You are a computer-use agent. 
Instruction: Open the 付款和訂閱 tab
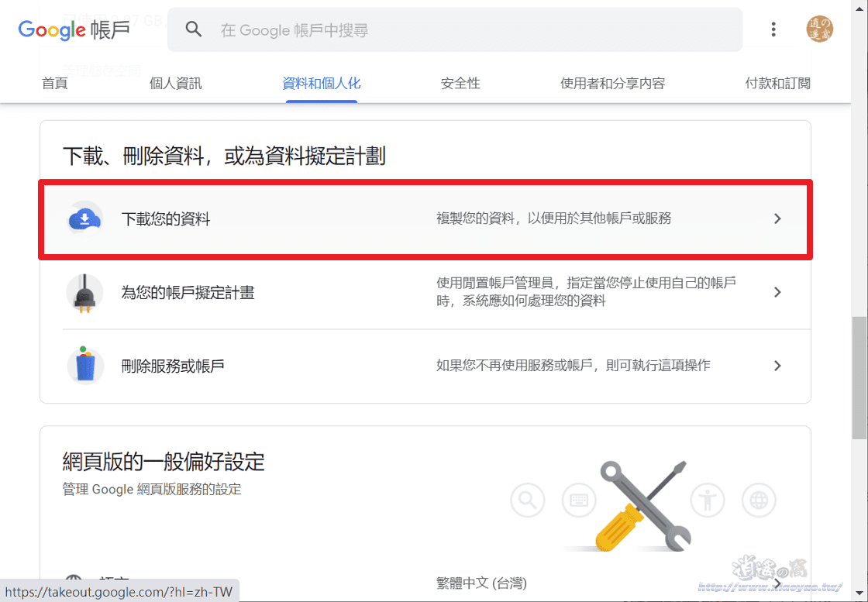(x=777, y=84)
